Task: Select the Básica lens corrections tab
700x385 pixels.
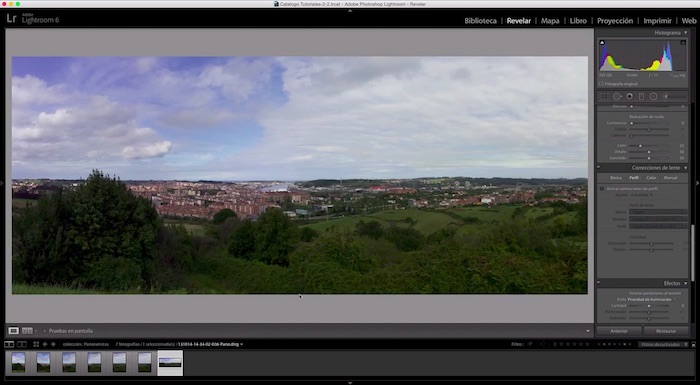Action: click(x=616, y=178)
